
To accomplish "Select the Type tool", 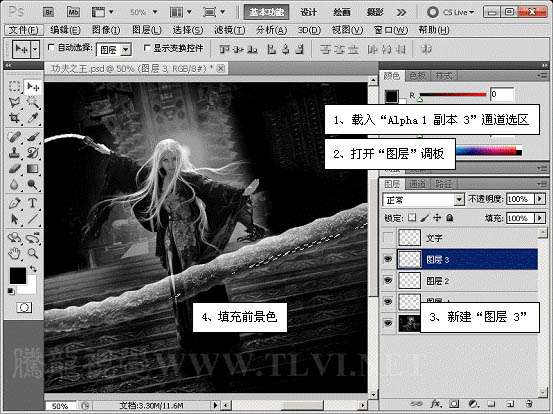I will tap(33, 203).
